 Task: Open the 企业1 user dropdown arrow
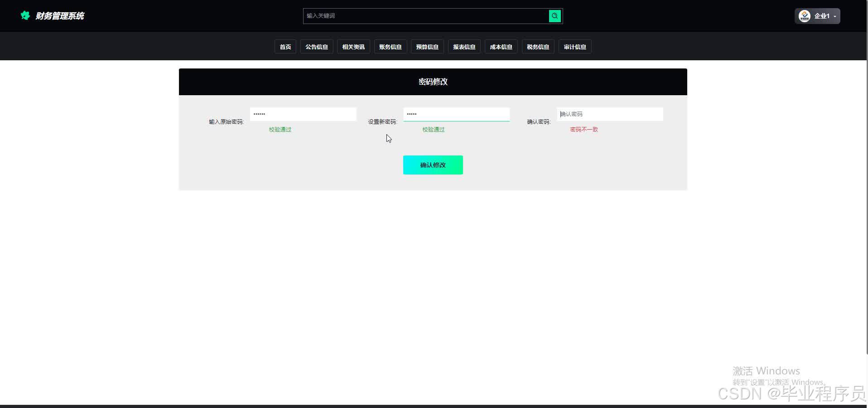(x=835, y=16)
